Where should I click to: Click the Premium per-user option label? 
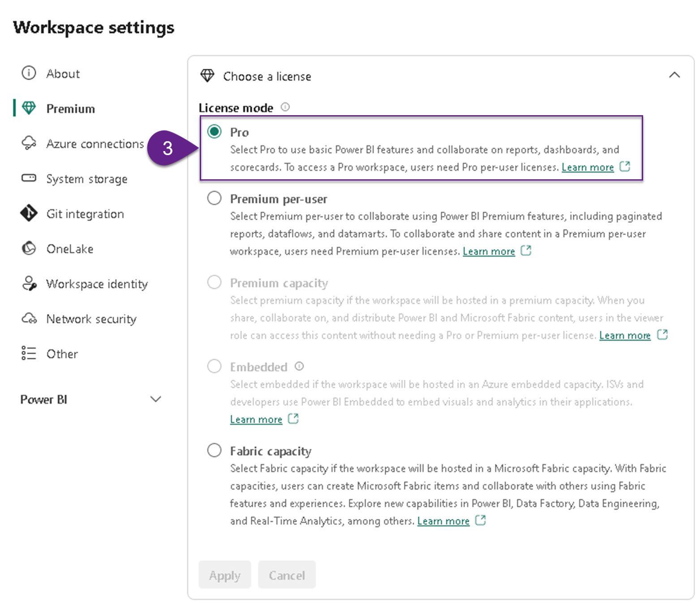pyautogui.click(x=279, y=199)
